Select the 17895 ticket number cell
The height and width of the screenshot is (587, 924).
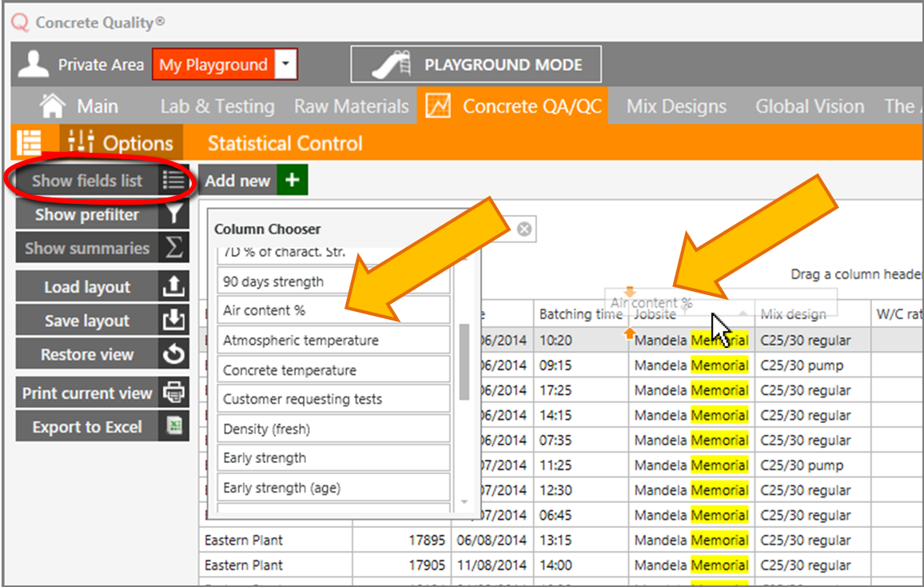402,540
